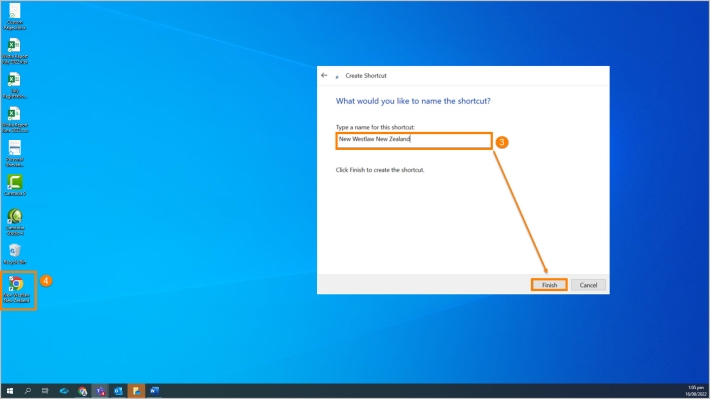The width and height of the screenshot is (710, 399).
Task: Select the document icon at desktop top
Action: click(x=15, y=17)
